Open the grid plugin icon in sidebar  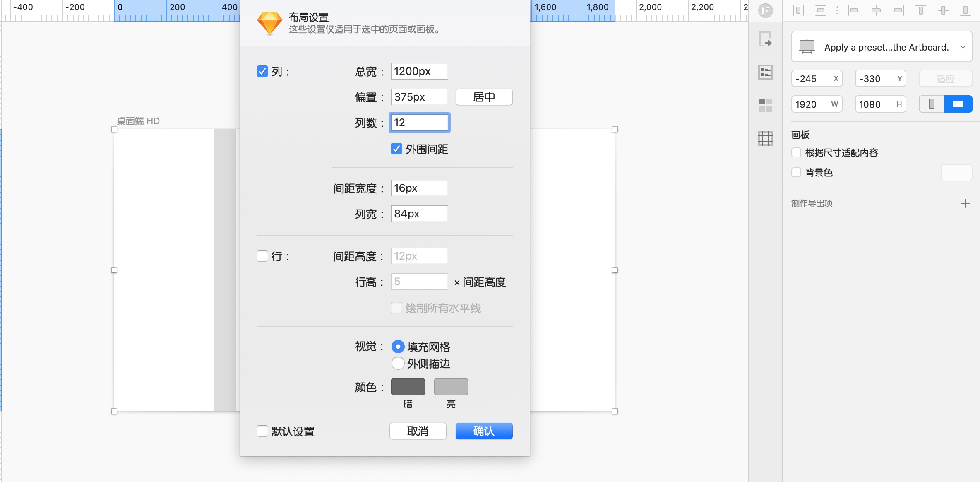765,138
